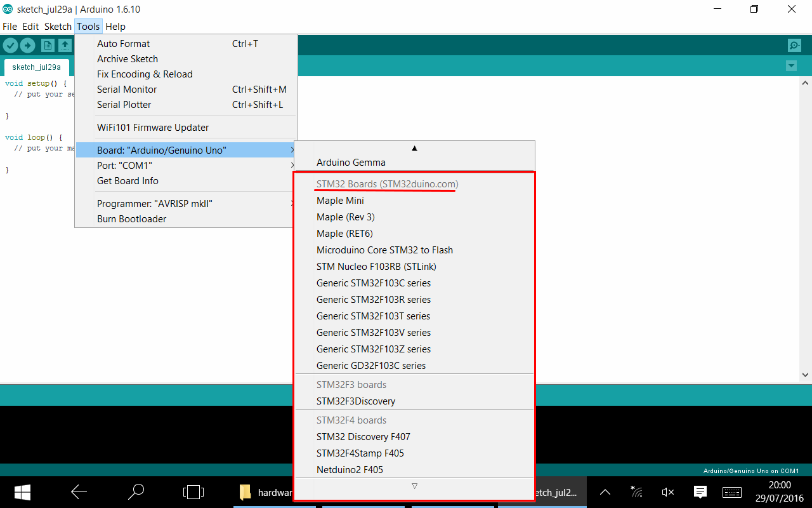Click status text Arduino/Genuino Uno on COM1
The image size is (812, 508).
click(x=751, y=471)
